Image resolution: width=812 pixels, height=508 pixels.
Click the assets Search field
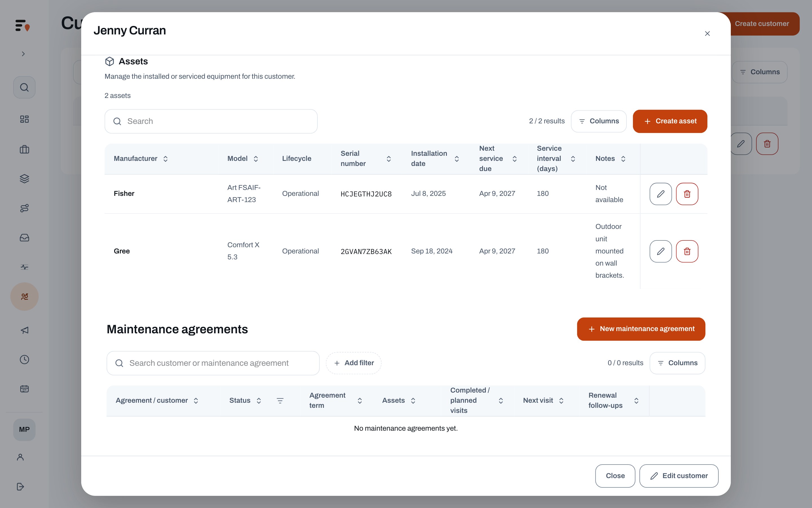[x=211, y=121]
